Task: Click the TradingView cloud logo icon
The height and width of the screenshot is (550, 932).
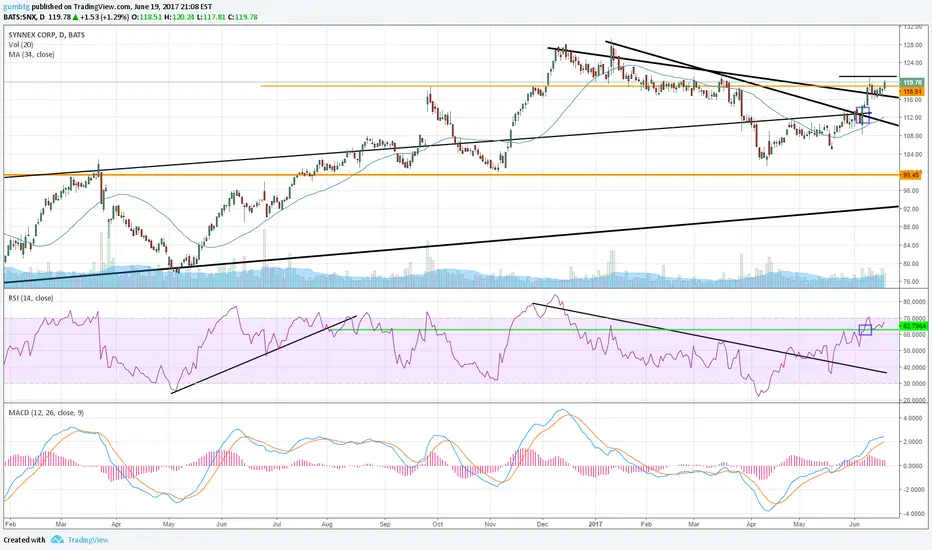Action: coord(57,539)
